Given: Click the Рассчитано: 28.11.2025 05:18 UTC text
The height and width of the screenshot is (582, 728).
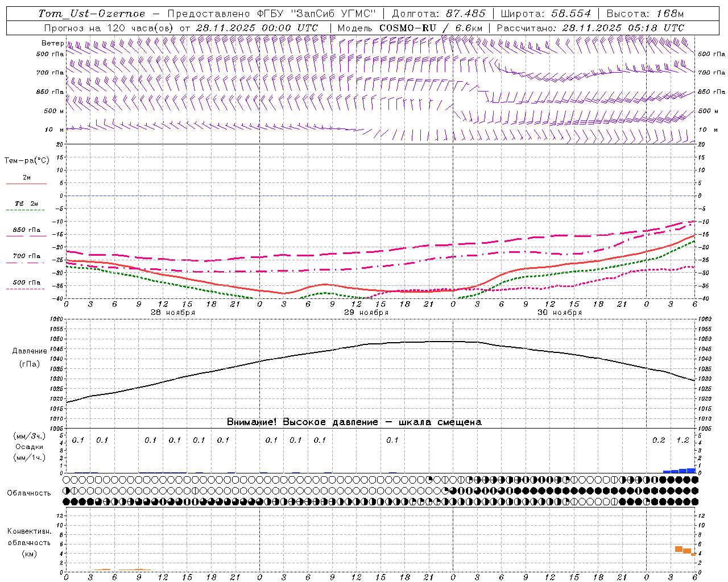Looking at the screenshot, I should 590,28.
